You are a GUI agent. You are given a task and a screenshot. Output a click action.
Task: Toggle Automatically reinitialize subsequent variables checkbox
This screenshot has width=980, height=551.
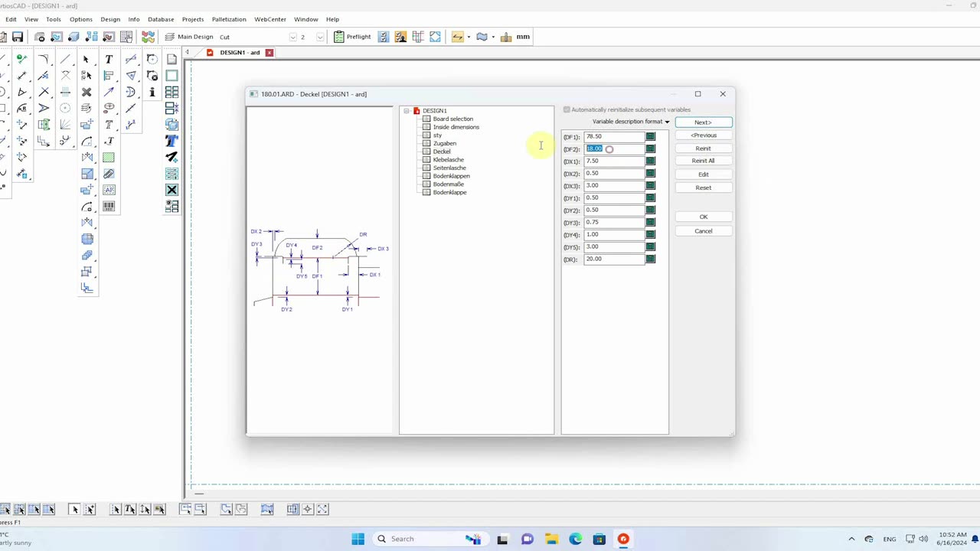(x=567, y=109)
